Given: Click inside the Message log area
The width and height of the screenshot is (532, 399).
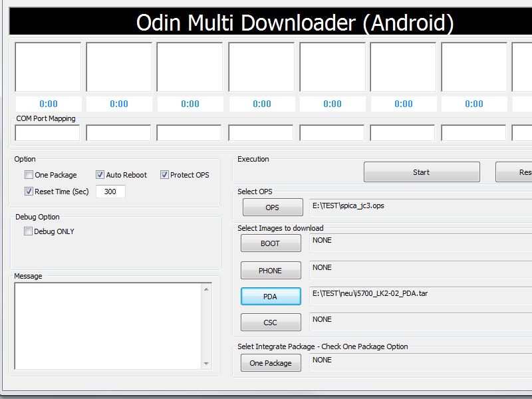Looking at the screenshot, I should pos(108,326).
